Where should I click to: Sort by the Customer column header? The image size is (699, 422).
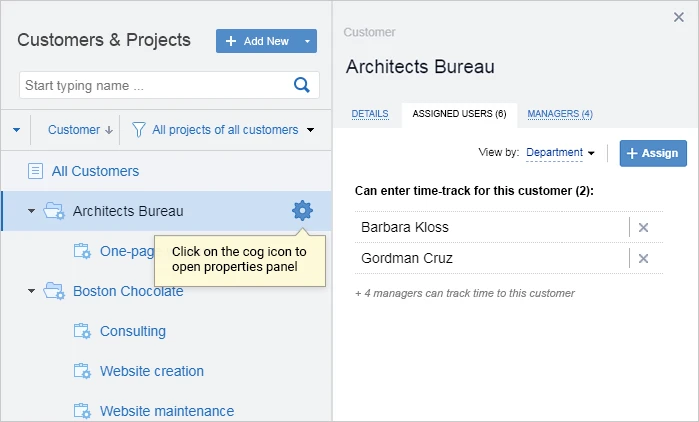coord(79,130)
